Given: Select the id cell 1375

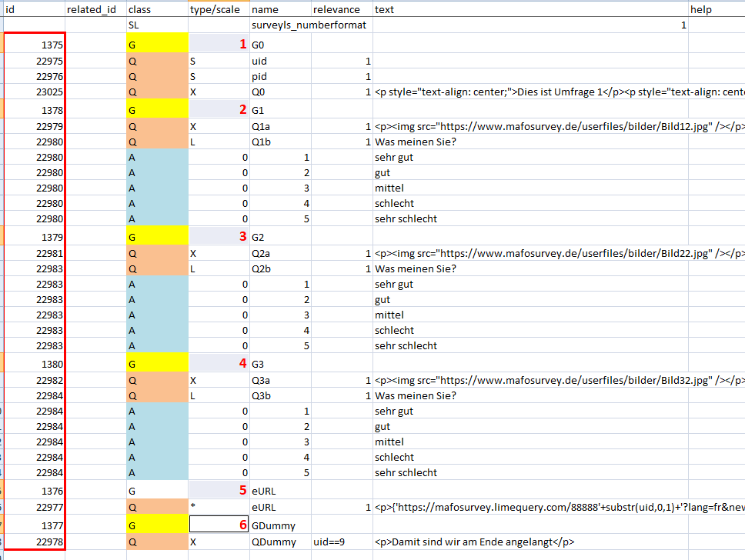Looking at the screenshot, I should point(35,45).
